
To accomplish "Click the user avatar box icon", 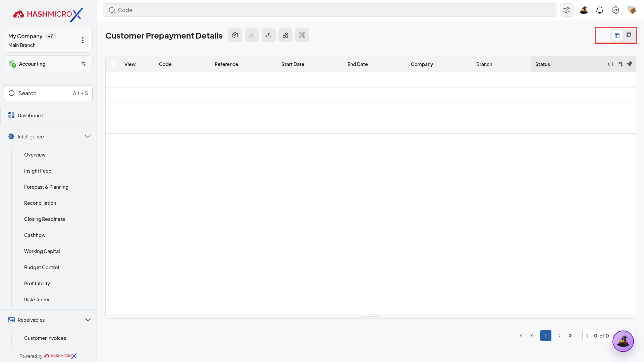I will tap(632, 10).
